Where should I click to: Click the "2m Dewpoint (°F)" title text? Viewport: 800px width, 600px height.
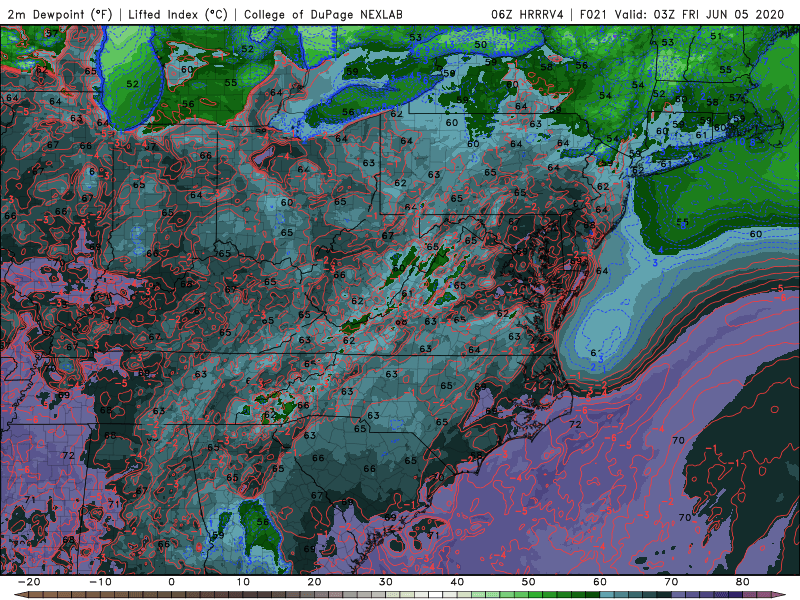pyautogui.click(x=60, y=15)
